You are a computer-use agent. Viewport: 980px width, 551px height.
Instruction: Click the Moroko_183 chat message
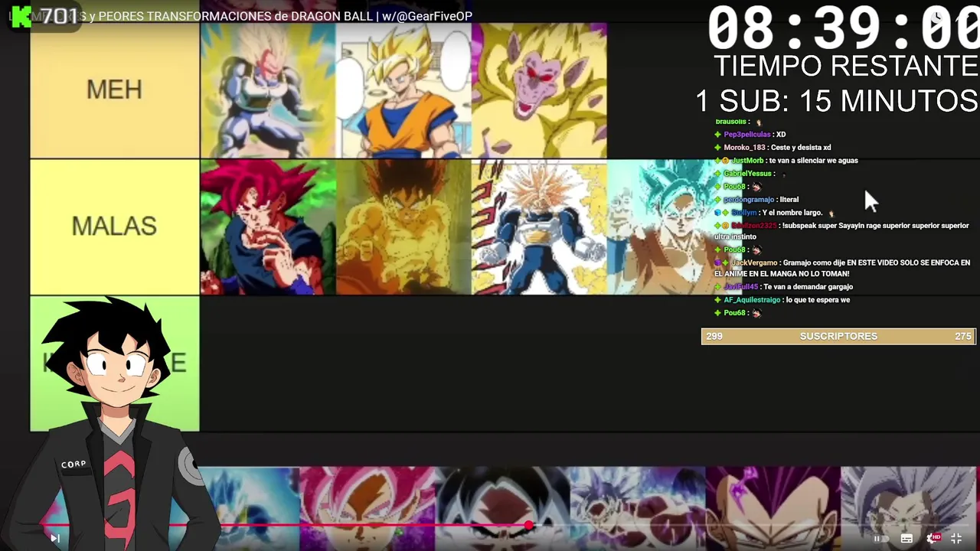pyautogui.click(x=773, y=148)
